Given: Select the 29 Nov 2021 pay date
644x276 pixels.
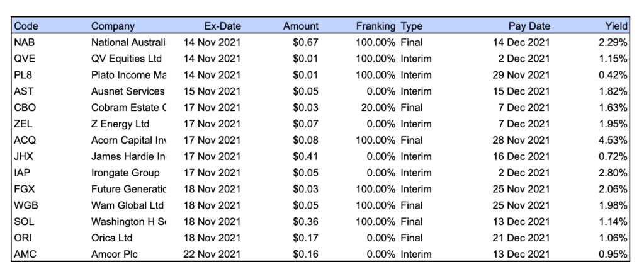Looking at the screenshot, I should point(521,76).
